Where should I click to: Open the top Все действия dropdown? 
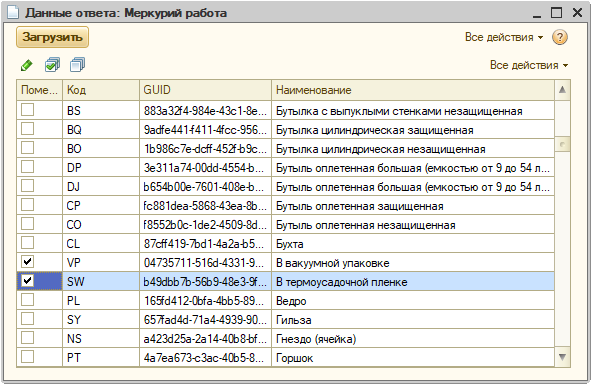[504, 37]
